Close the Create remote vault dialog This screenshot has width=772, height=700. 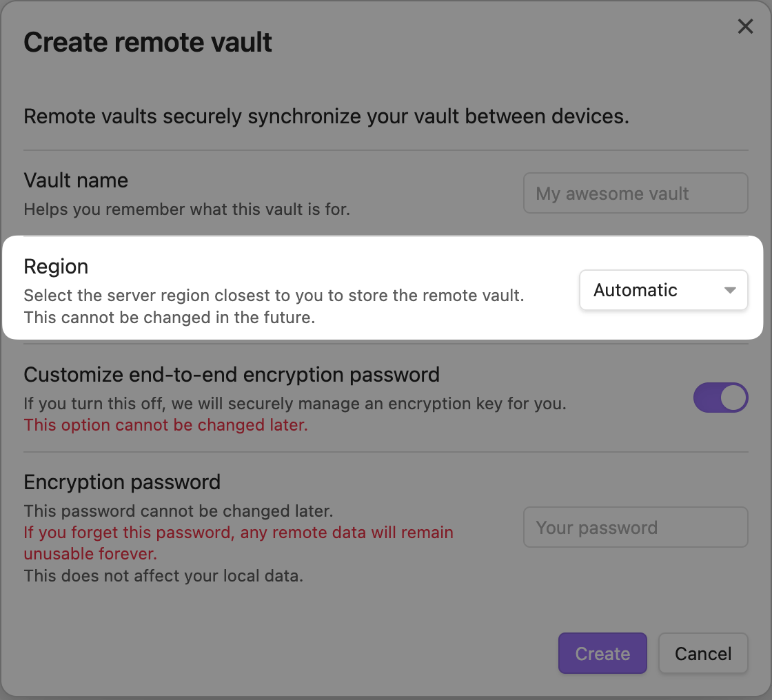point(745,26)
